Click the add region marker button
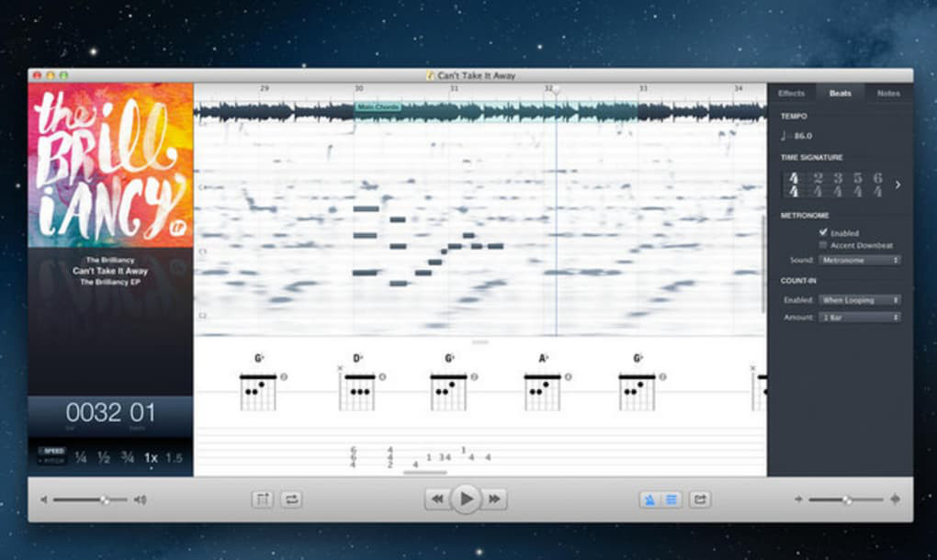Screen dimensions: 937x560 (x=263, y=499)
